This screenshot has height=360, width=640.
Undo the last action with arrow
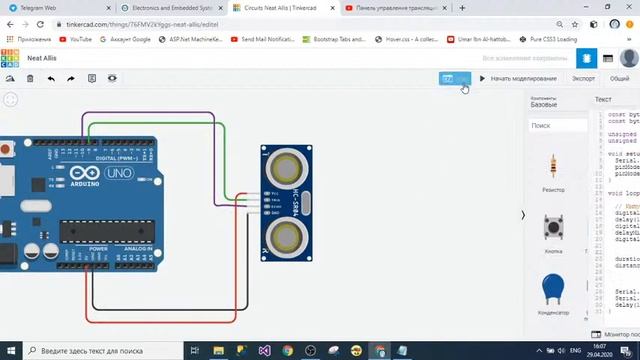pos(51,78)
